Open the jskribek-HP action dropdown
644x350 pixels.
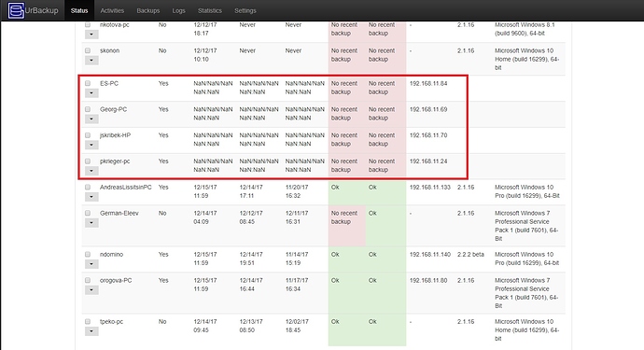[91, 145]
